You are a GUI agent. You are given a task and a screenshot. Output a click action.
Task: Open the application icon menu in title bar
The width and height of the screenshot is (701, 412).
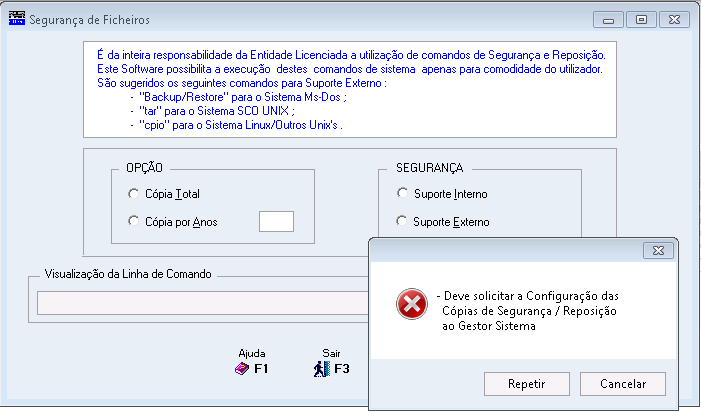17,19
